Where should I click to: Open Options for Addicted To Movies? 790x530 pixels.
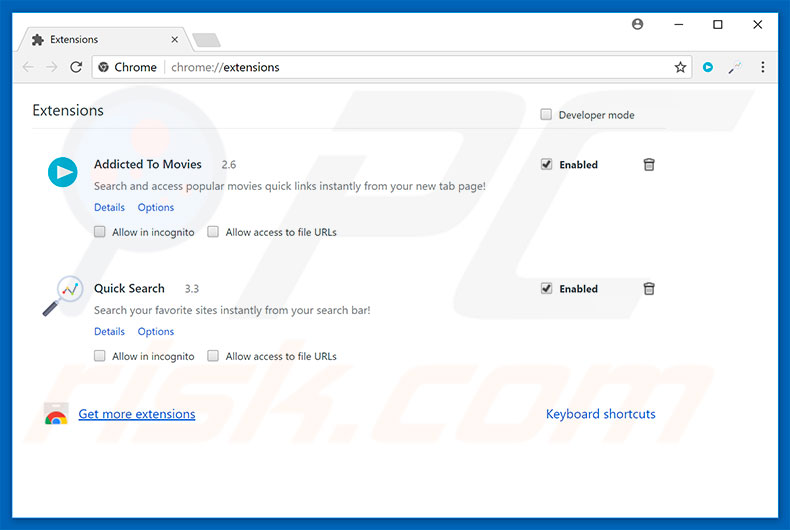click(156, 207)
